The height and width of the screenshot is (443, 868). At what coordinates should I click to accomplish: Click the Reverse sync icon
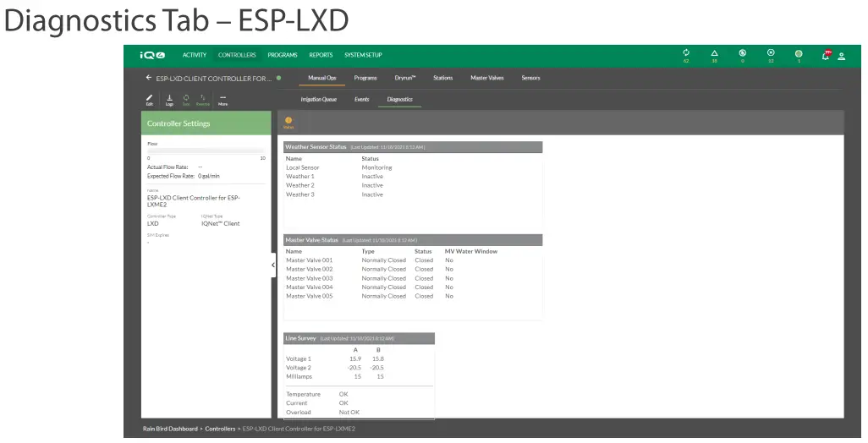tap(202, 100)
